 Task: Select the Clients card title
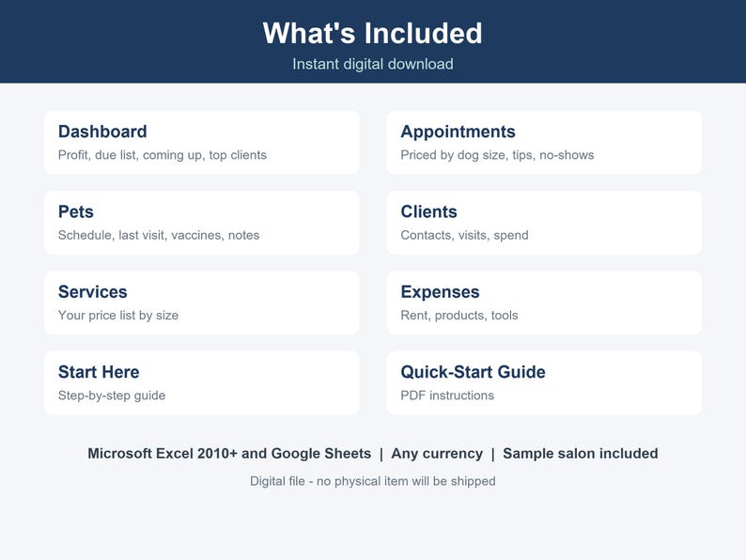click(428, 211)
